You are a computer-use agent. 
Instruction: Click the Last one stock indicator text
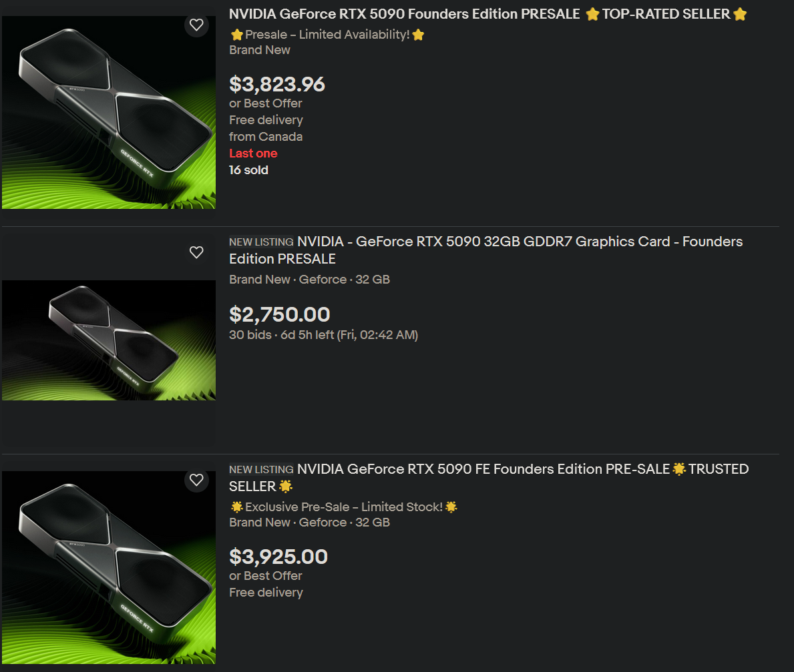point(253,153)
